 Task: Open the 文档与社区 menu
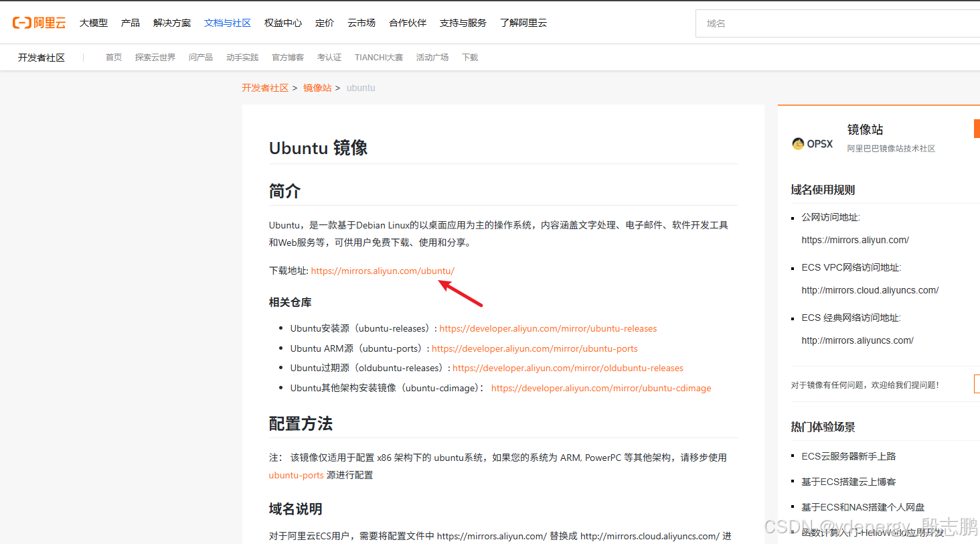point(228,23)
